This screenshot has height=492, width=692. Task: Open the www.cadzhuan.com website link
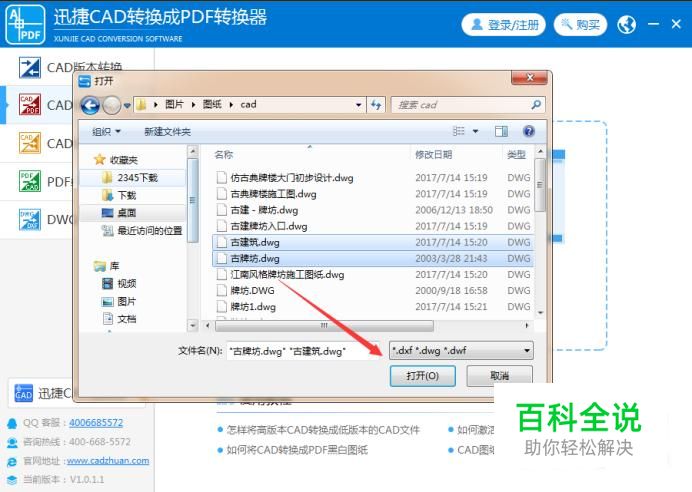point(108,460)
